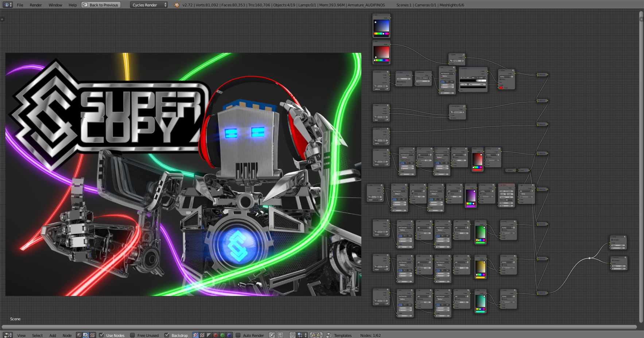The image size is (644, 338).
Task: Enable the Free Unused checkbox
Action: pyautogui.click(x=133, y=335)
